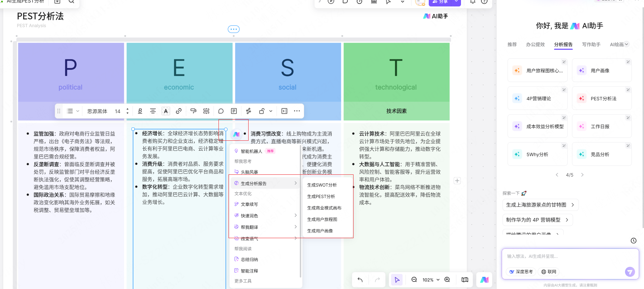Open the 思源黑体 font dropdown
The image size is (644, 289).
(x=97, y=111)
